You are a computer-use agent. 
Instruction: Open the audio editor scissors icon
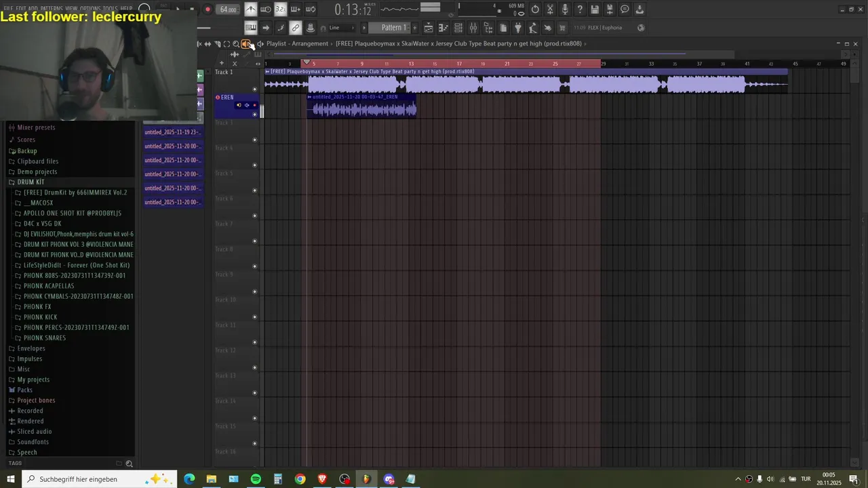tap(550, 9)
